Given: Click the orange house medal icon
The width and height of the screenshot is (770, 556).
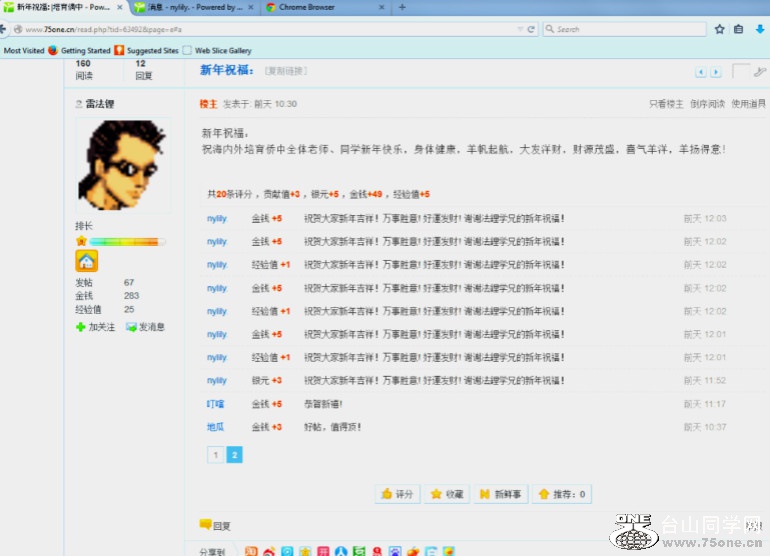Looking at the screenshot, I should tap(86, 261).
